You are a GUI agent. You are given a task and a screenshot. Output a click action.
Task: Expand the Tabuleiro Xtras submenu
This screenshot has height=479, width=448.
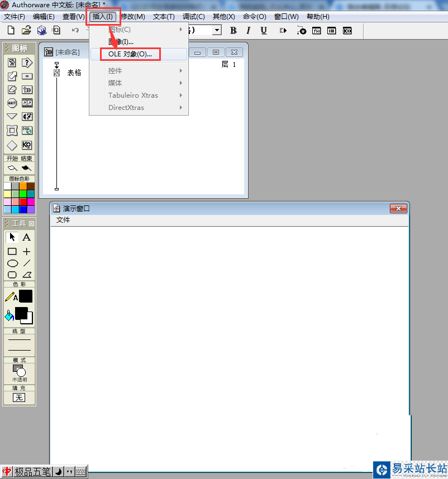(x=139, y=95)
